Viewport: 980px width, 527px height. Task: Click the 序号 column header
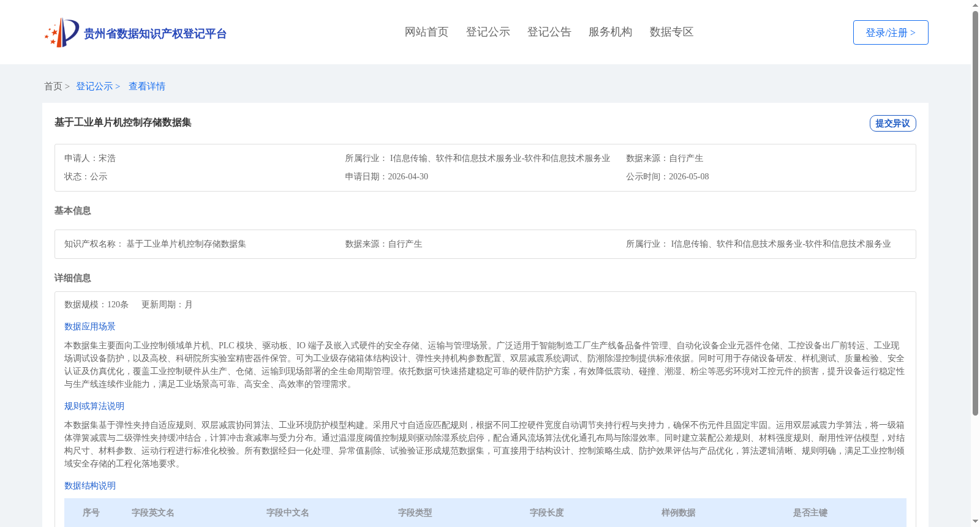pos(91,513)
